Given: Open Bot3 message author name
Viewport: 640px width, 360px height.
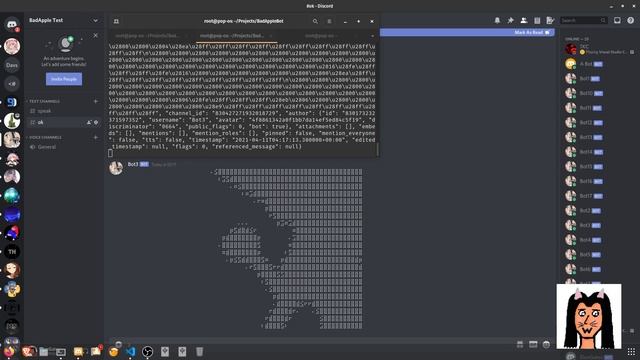Looking at the screenshot, I should click(x=133, y=164).
